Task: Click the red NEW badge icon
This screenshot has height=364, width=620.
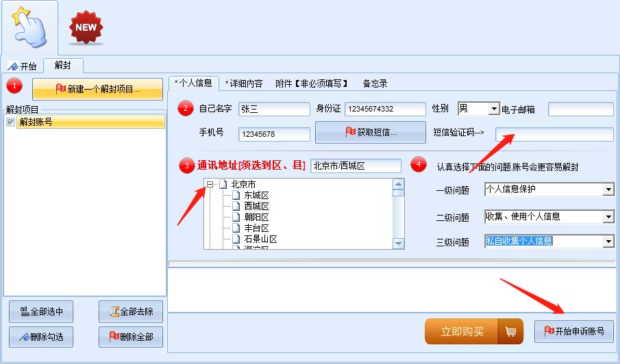Action: (86, 27)
